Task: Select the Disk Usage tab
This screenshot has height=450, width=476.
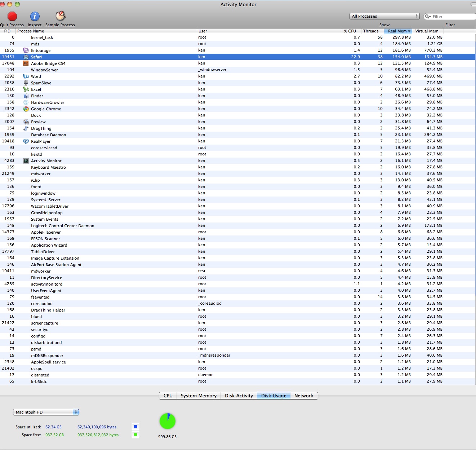Action: click(274, 396)
